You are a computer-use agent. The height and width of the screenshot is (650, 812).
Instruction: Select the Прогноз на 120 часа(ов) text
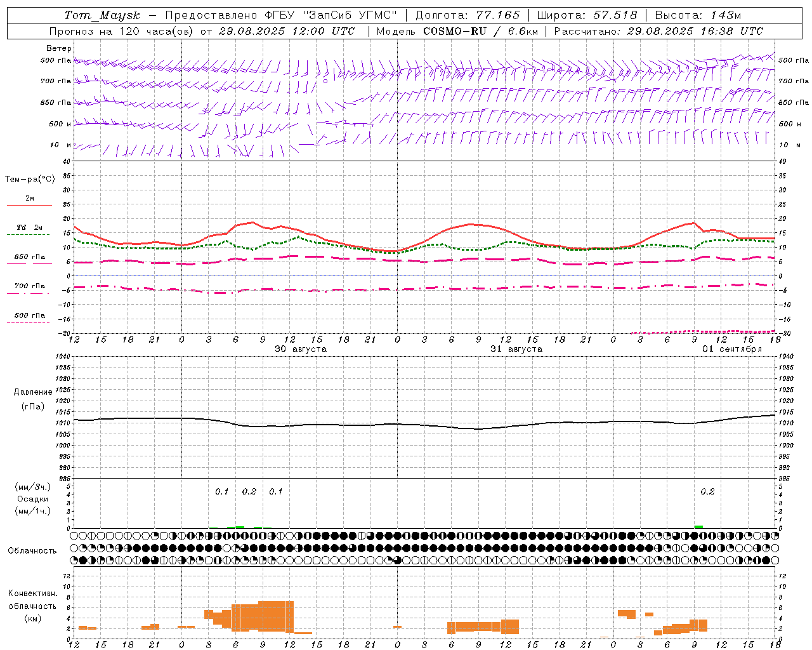coord(122,31)
